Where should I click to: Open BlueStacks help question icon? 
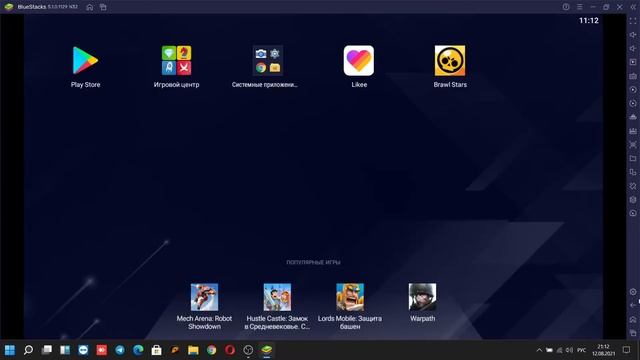pyautogui.click(x=566, y=7)
